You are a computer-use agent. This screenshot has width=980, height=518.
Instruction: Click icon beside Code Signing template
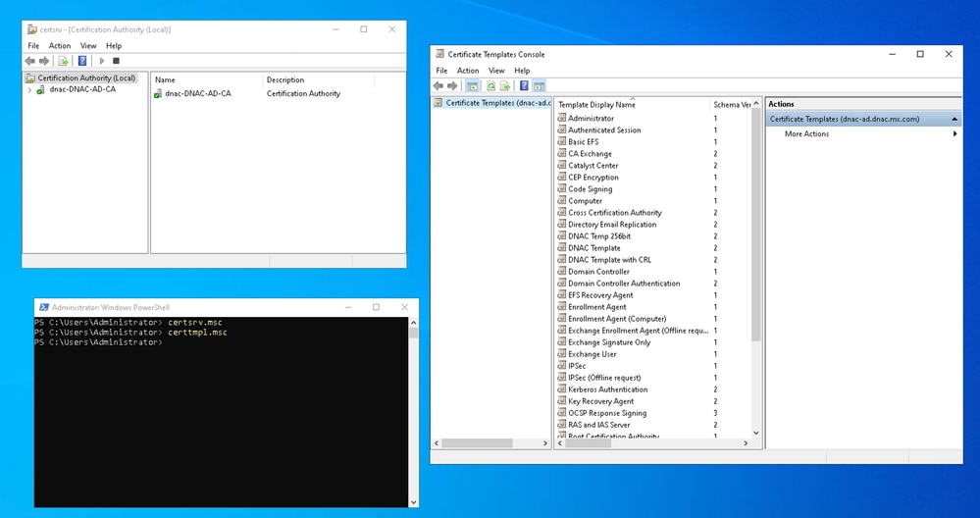[x=562, y=189]
